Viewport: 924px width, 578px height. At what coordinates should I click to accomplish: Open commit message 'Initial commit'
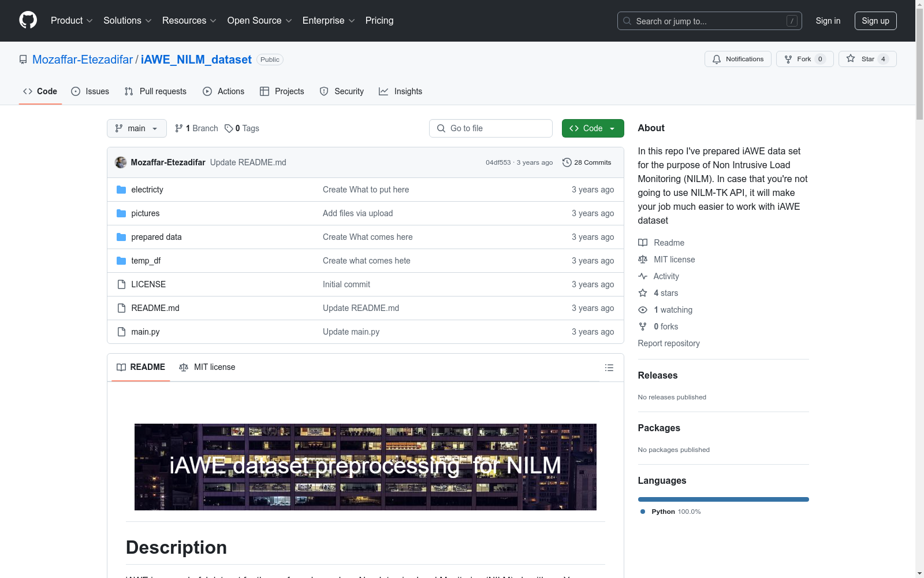pyautogui.click(x=346, y=284)
